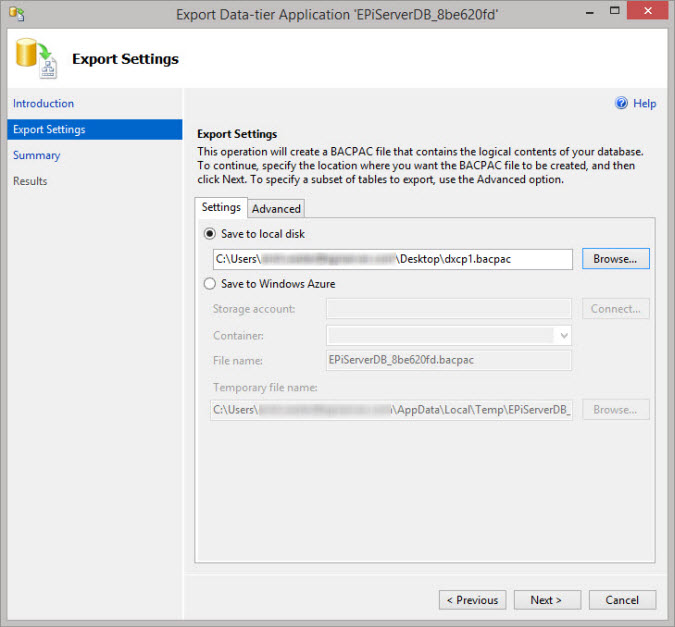Viewport: 675px width, 627px height.
Task: Switch to the Settings tab
Action: tap(221, 208)
